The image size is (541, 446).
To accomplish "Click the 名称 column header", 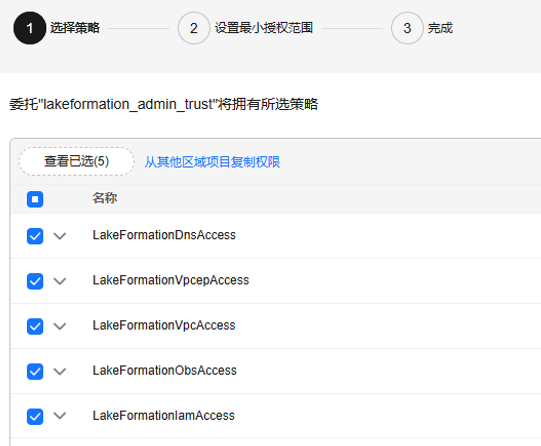I will [x=105, y=198].
